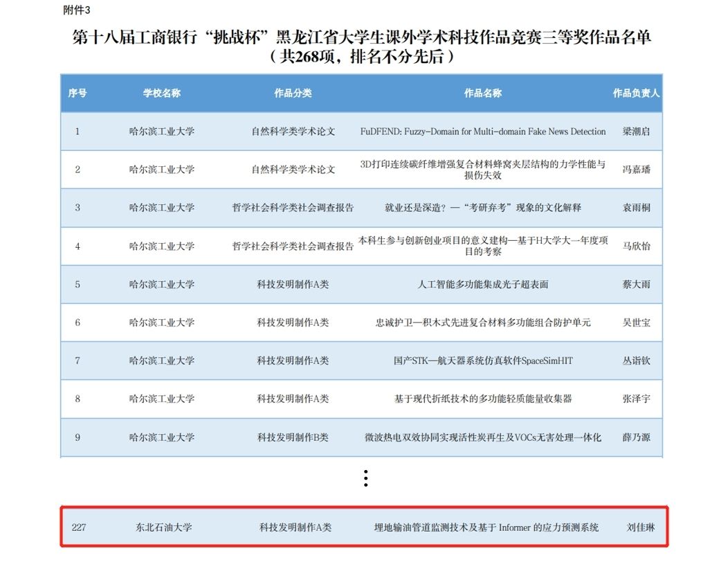728x569 pixels.
Task: Click the 作品分类 column header
Action: pyautogui.click(x=293, y=93)
